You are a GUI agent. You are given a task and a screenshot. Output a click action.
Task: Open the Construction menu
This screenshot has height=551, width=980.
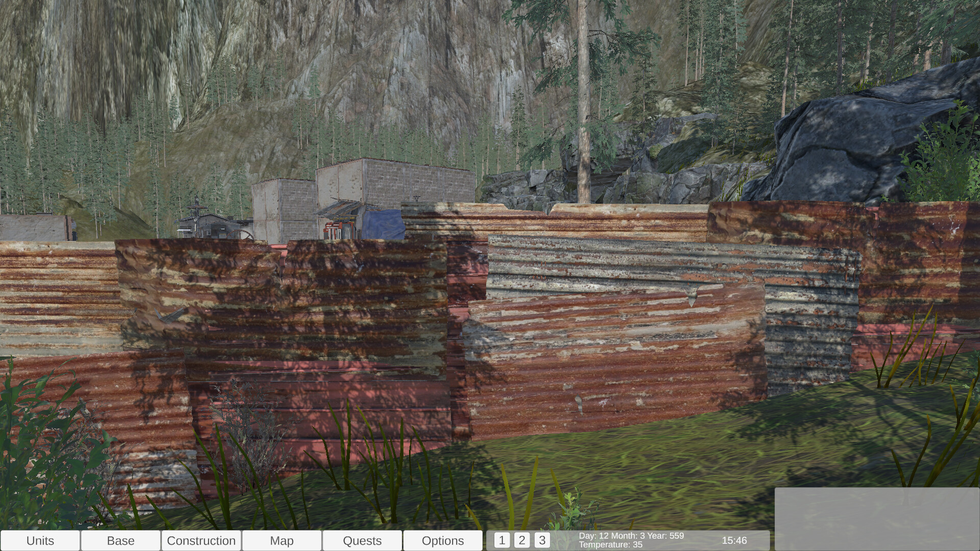[201, 540]
